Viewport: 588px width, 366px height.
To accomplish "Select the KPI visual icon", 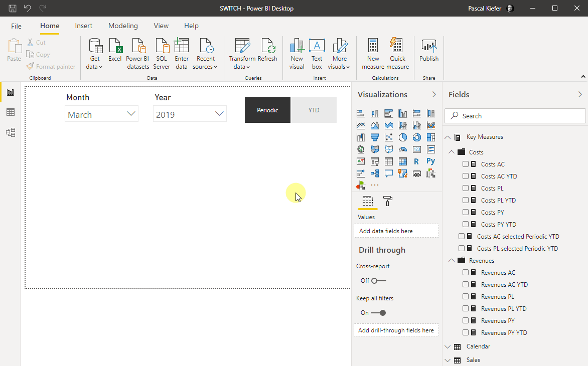I will tap(361, 161).
